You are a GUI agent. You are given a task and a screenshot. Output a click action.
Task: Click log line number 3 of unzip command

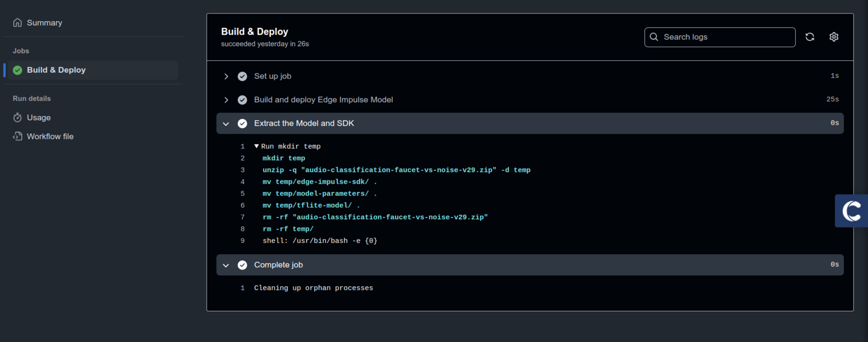(x=242, y=170)
